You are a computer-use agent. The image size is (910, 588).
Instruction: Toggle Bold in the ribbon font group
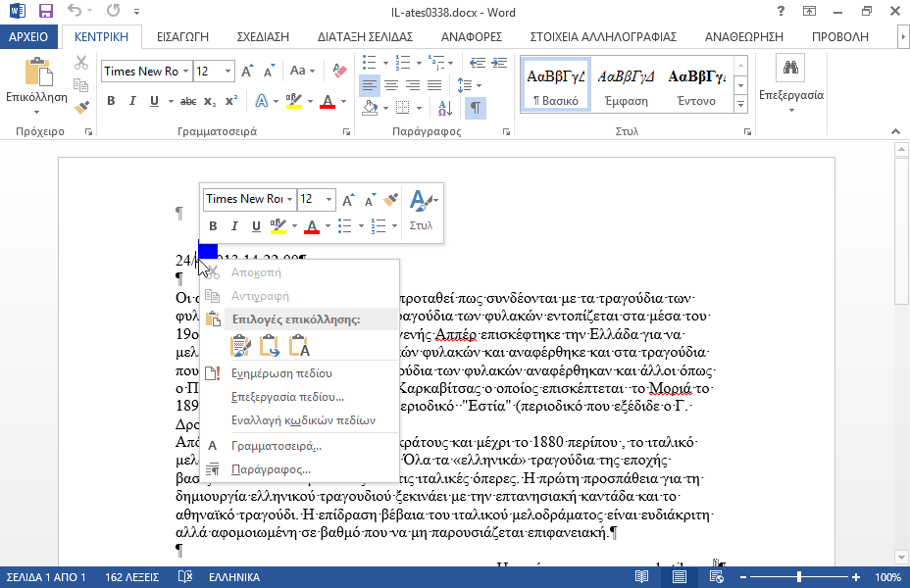111,102
